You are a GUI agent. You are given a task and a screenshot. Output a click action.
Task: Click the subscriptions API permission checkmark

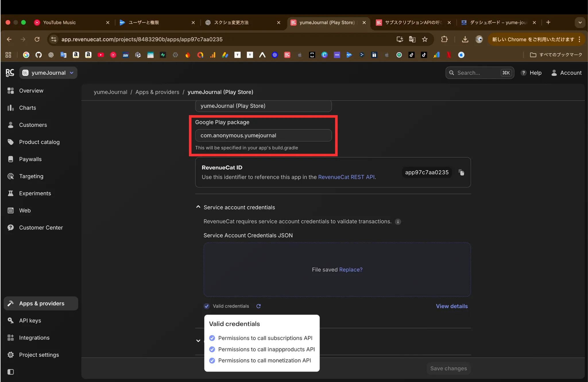pyautogui.click(x=212, y=338)
